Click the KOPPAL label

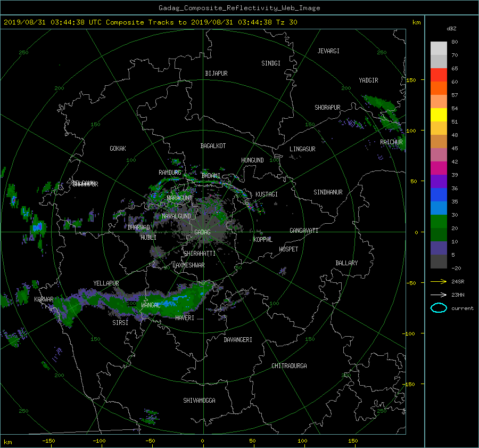pos(263,240)
